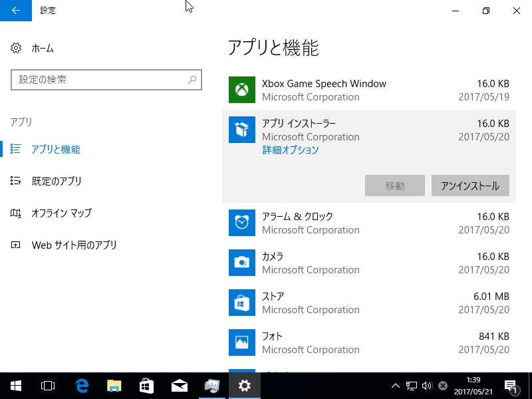The height and width of the screenshot is (399, 532).
Task: Click the 設定 window title text
Action: pyautogui.click(x=48, y=11)
